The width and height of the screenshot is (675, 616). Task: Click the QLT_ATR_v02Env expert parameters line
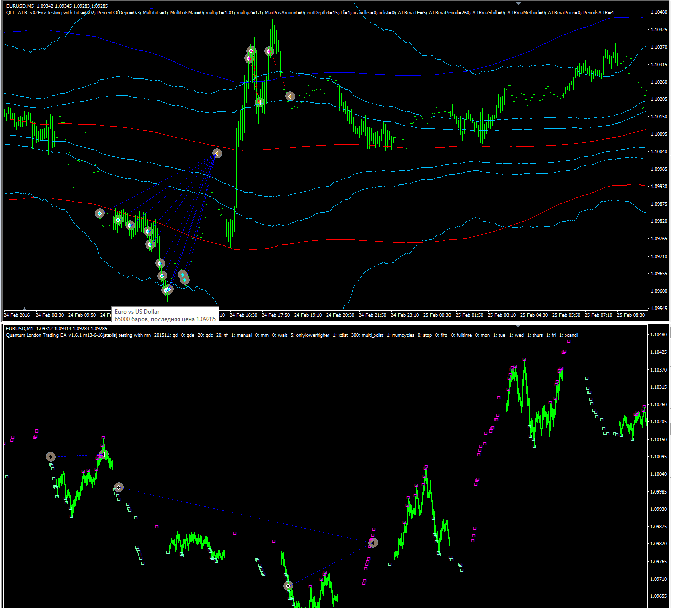(310, 12)
